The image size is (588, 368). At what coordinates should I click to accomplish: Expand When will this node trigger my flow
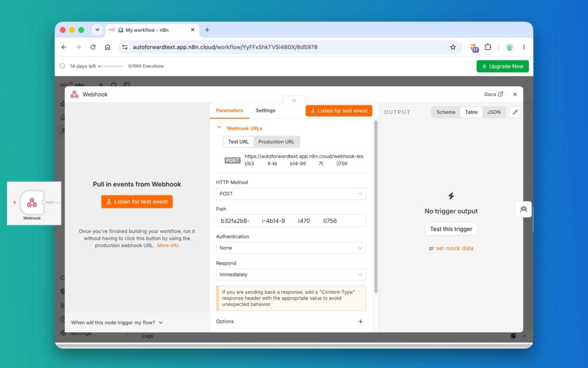pyautogui.click(x=117, y=323)
